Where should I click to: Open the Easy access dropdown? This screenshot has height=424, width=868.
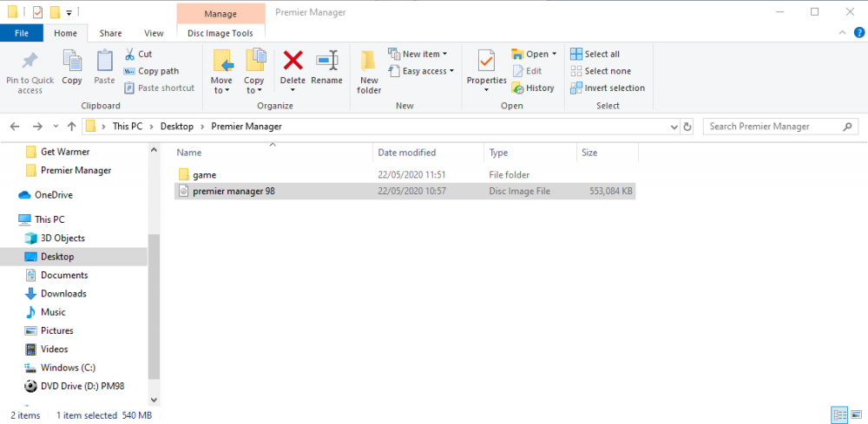click(x=421, y=71)
